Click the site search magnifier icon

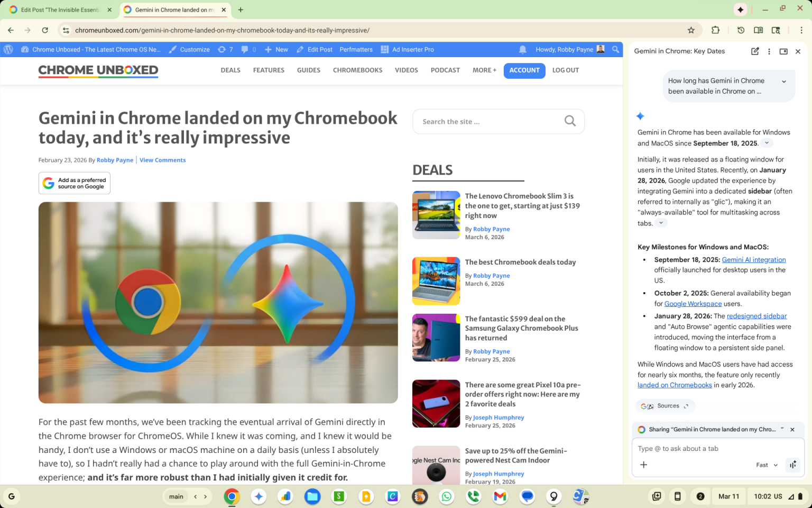pyautogui.click(x=570, y=121)
